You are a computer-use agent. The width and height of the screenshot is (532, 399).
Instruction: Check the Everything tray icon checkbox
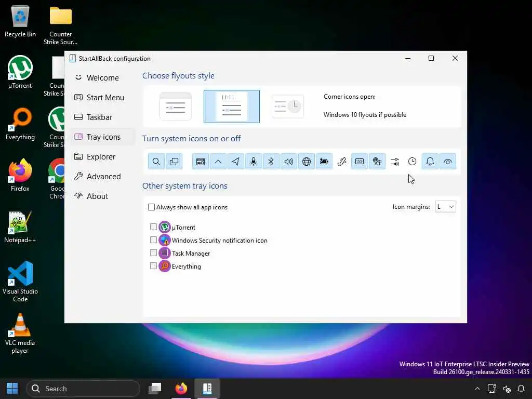(153, 265)
